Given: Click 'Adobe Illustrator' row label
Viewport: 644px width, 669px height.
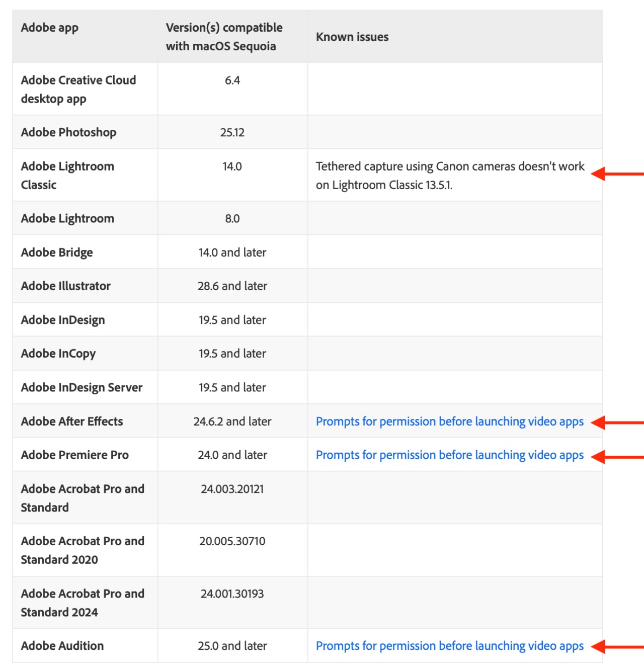Looking at the screenshot, I should [x=66, y=286].
